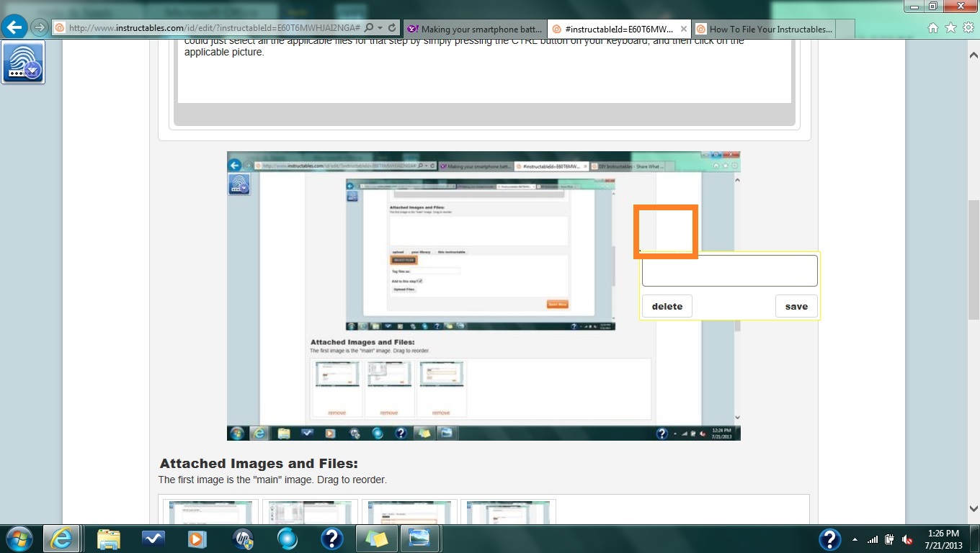Screen dimensions: 980x553
Task: Open the browser Tools gear icon
Action: 968,28
